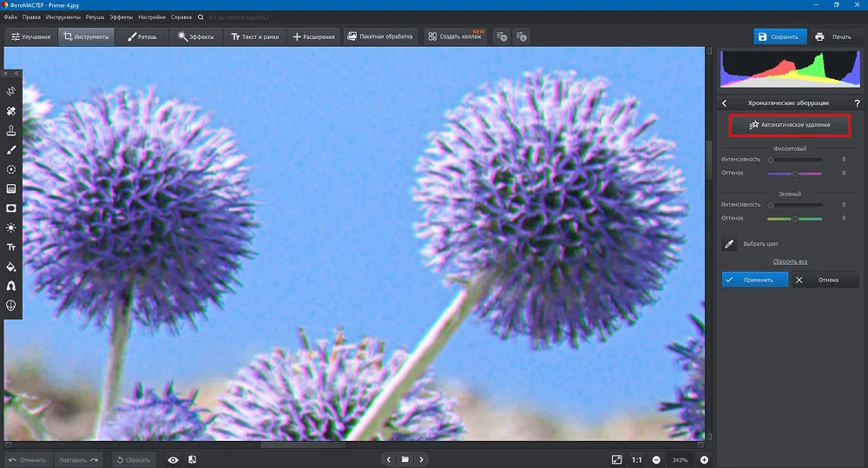Click the Применить button
Viewport: 868px width, 468px height.
click(x=755, y=280)
